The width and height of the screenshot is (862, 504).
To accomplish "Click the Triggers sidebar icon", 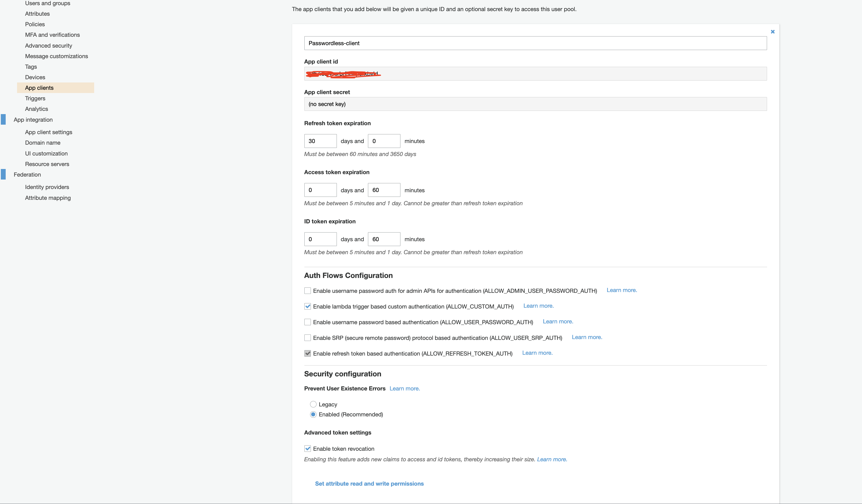I will pos(35,98).
